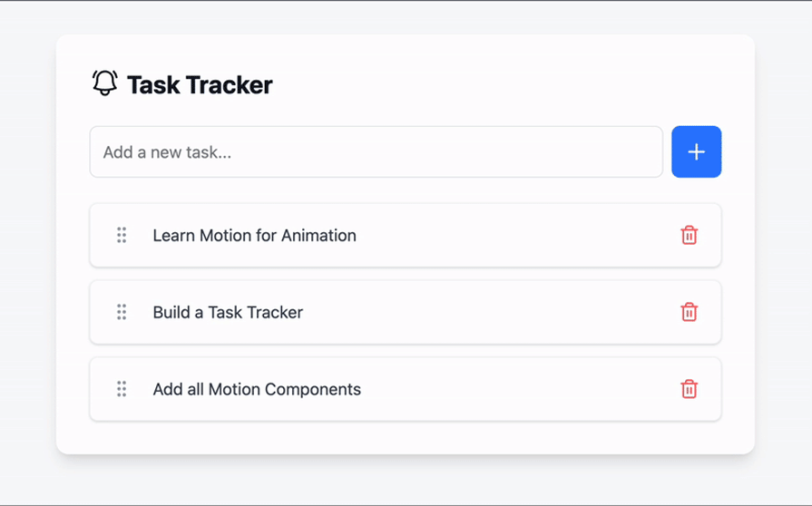The height and width of the screenshot is (506, 812).
Task: Click the Build a Task Tracker drag handle
Action: (122, 312)
